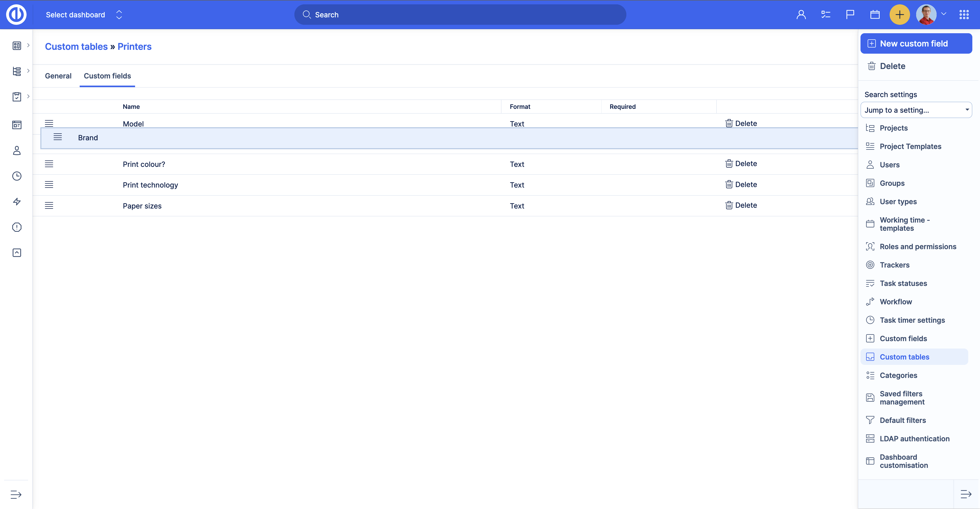Click the lightning bolt sidebar icon
Viewport: 980px width, 509px height.
click(17, 201)
